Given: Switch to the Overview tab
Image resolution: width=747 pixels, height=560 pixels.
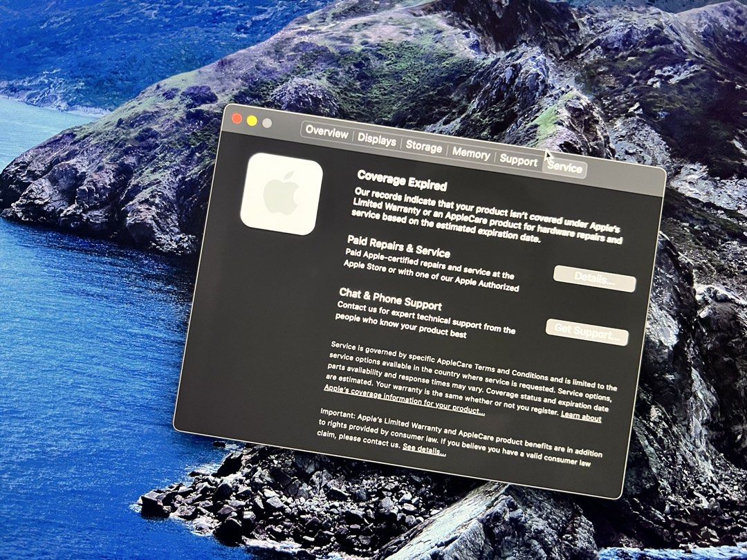Looking at the screenshot, I should 326,132.
